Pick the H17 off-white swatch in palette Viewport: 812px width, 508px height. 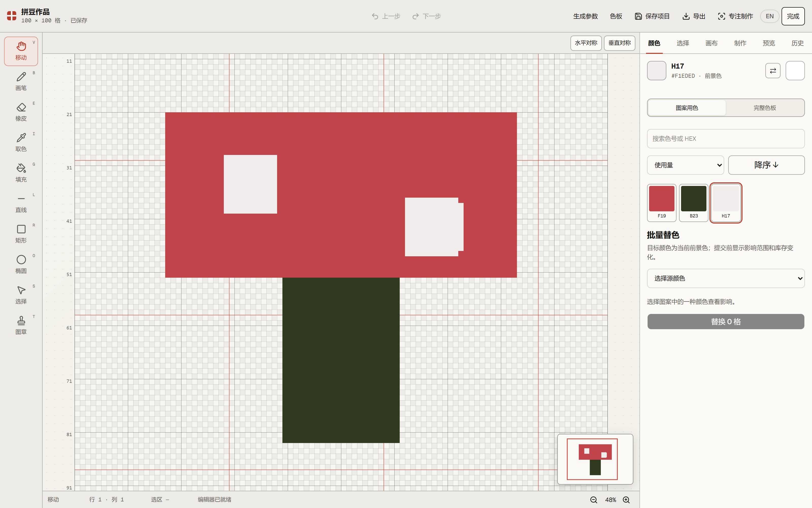click(x=726, y=203)
